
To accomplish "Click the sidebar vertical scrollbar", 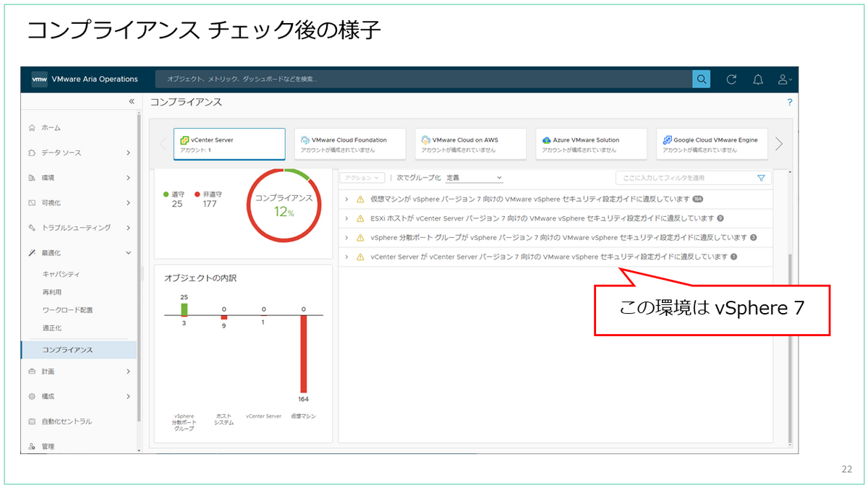I will tap(138, 267).
